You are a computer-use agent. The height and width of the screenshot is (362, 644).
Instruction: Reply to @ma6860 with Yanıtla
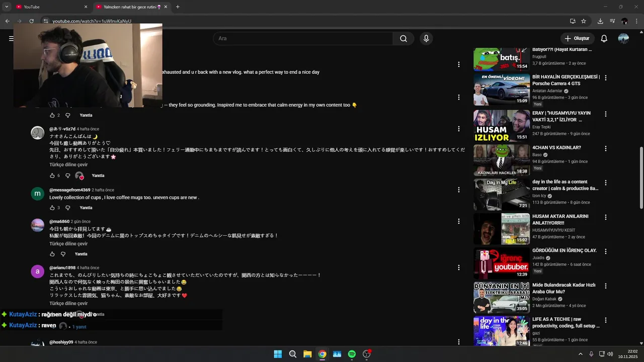coord(81,254)
